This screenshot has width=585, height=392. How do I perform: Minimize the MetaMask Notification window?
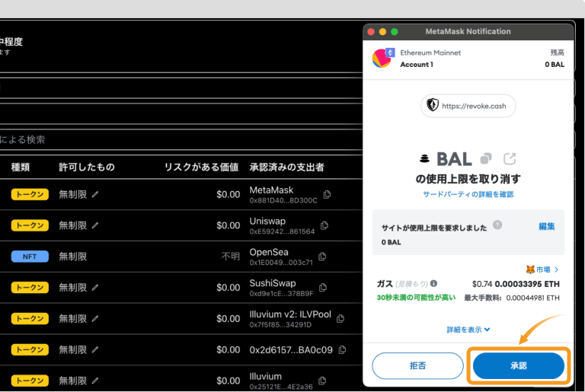382,32
